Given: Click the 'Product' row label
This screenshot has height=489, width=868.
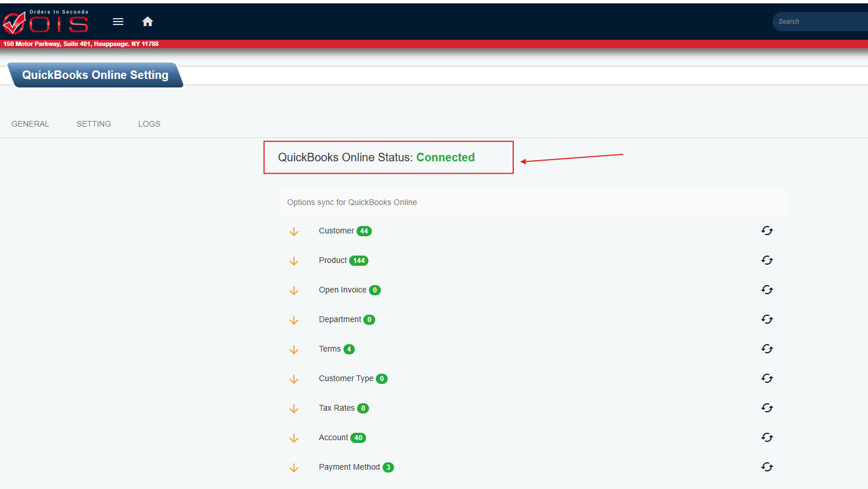Looking at the screenshot, I should tap(333, 260).
